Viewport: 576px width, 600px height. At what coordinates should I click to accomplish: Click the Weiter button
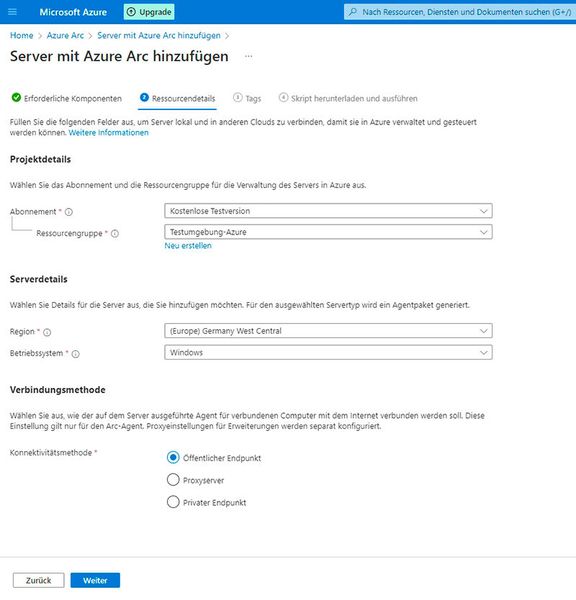click(x=95, y=580)
